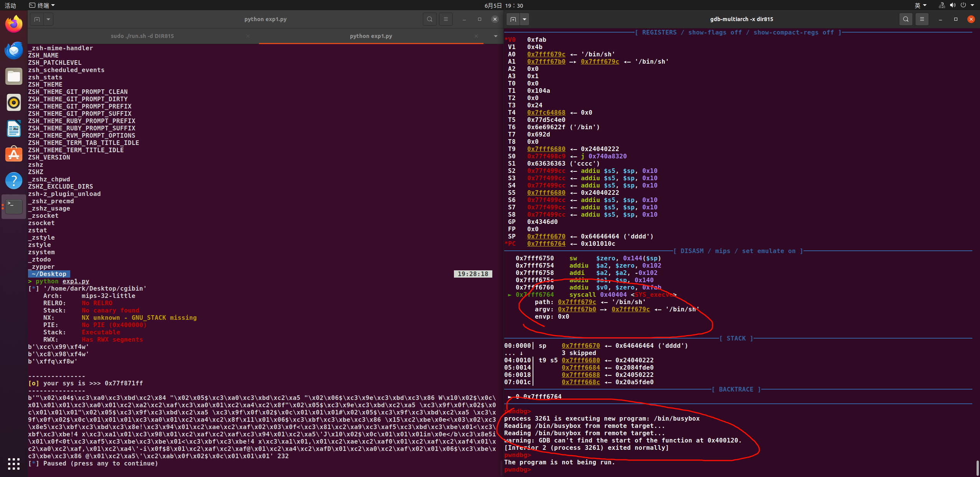The image size is (980, 477).
Task: Open new-tab dropdown in gdb-multiarch window
Action: [525, 19]
